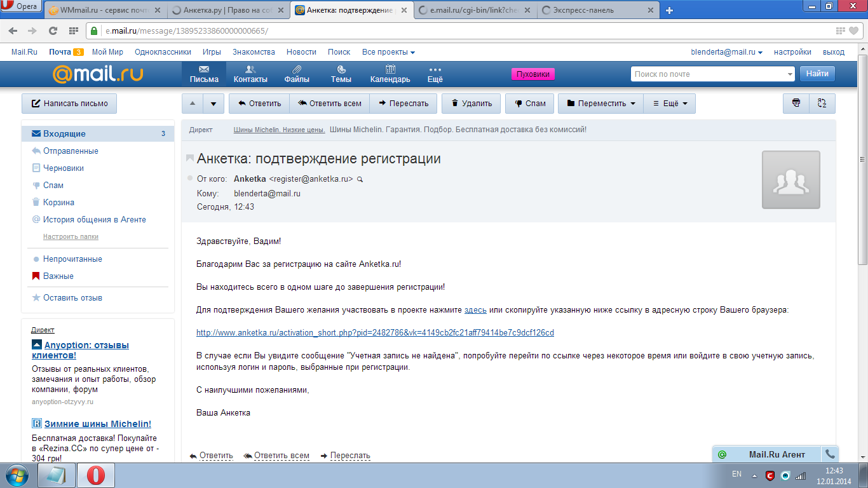Click the Ответить toolbar button
Screen dimensions: 868x488
(x=259, y=104)
